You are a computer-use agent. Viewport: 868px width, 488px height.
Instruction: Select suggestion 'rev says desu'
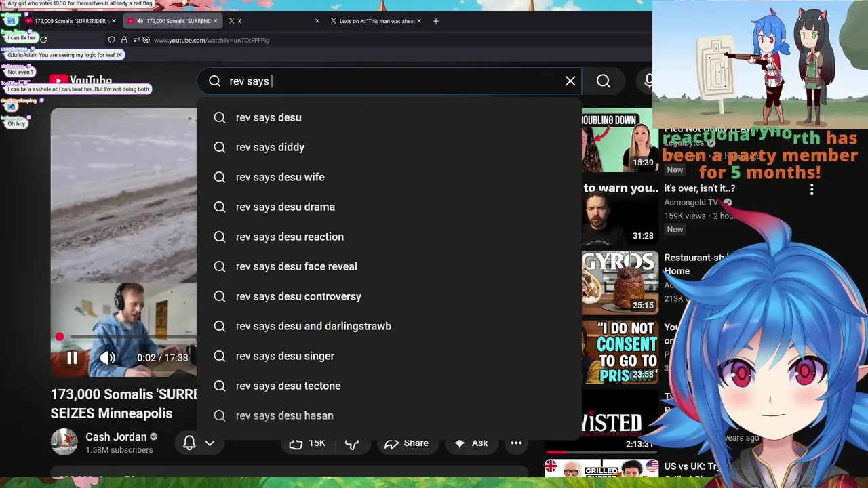[x=389, y=117]
